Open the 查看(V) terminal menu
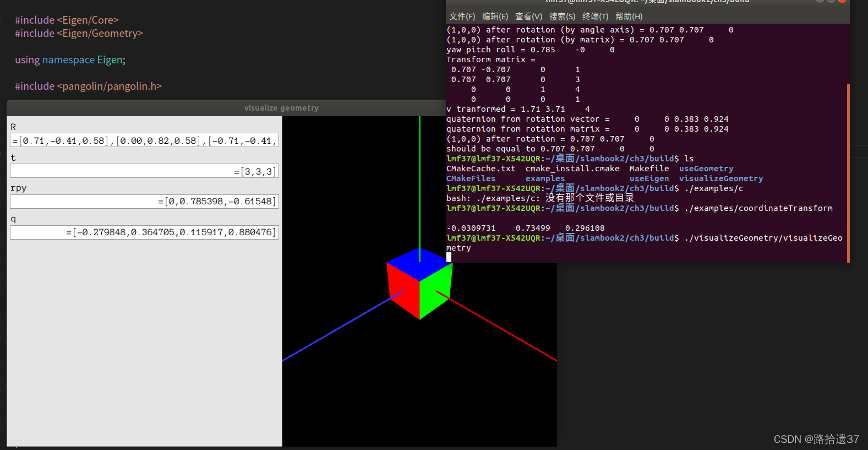The image size is (868, 450). pyautogui.click(x=528, y=17)
